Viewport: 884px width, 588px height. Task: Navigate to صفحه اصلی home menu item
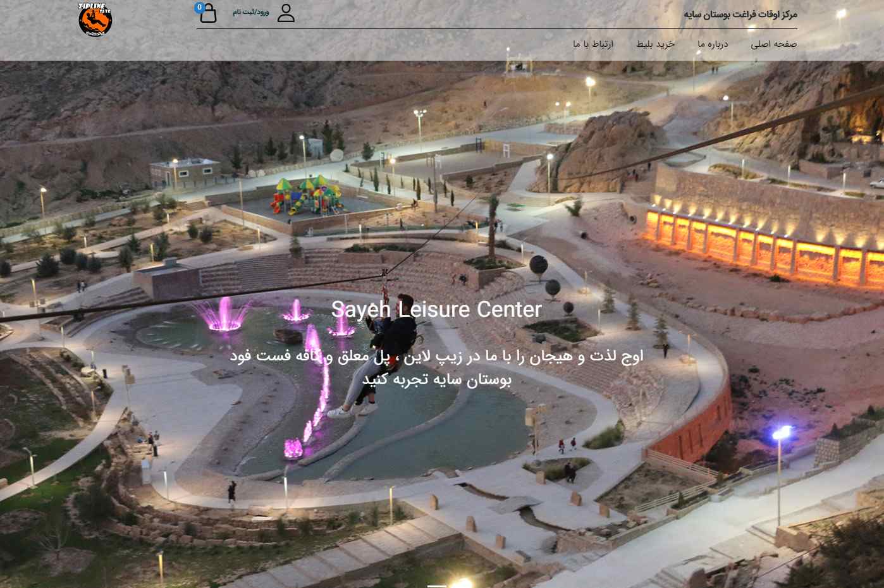[x=773, y=44]
